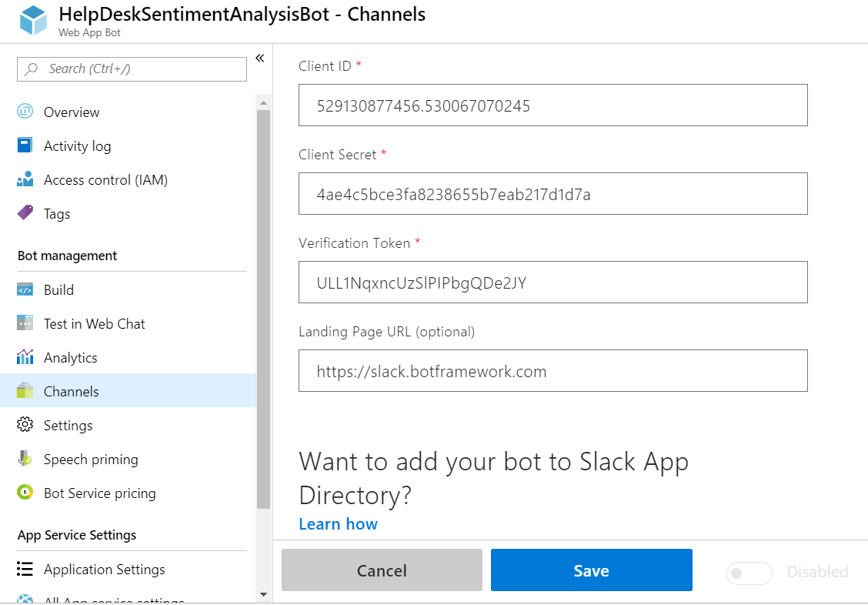Toggle the Disabled switch

pyautogui.click(x=749, y=573)
